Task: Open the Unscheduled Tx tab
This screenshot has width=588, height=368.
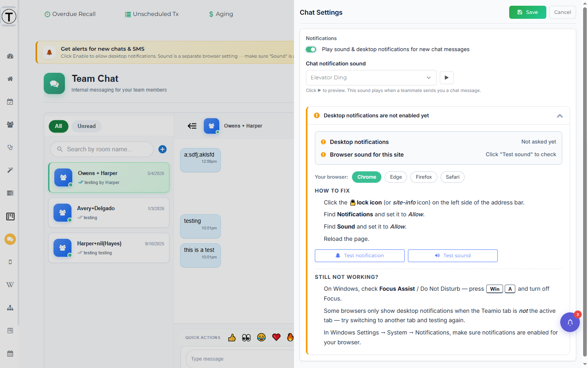Action: pyautogui.click(x=151, y=14)
